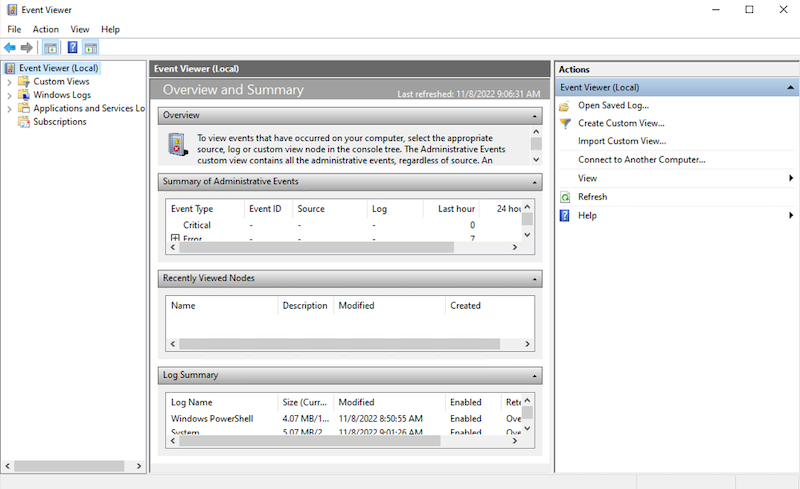Click the green Refresh icon in Actions
The height and width of the screenshot is (489, 800).
[x=565, y=197]
